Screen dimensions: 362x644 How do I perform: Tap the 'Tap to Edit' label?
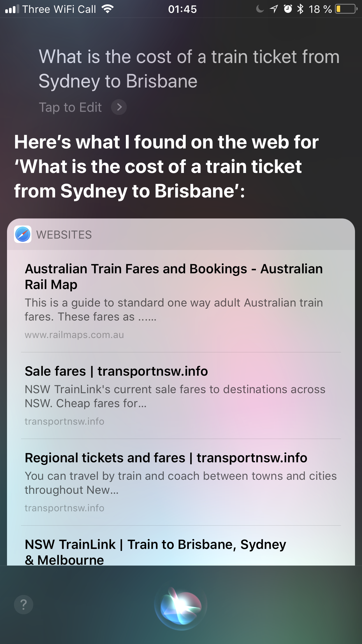pos(70,107)
